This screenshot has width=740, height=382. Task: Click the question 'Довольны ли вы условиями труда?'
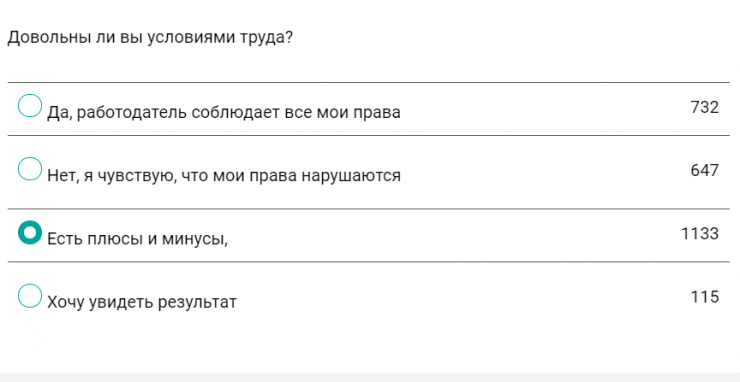pyautogui.click(x=150, y=37)
